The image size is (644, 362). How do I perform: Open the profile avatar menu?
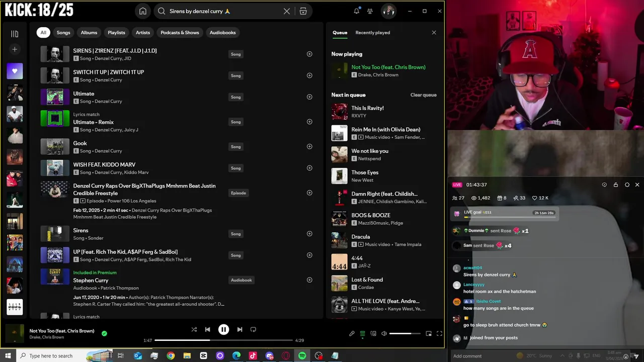click(388, 11)
